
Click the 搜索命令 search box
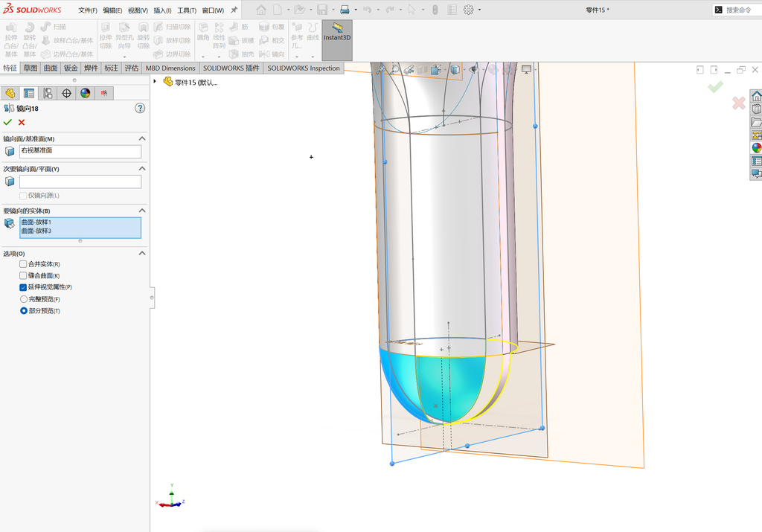737,10
